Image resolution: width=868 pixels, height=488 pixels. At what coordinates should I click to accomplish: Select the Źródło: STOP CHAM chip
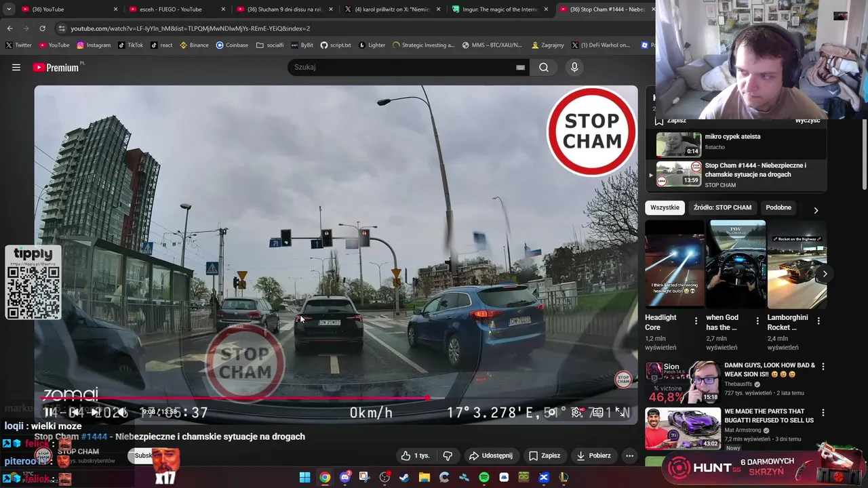(722, 207)
